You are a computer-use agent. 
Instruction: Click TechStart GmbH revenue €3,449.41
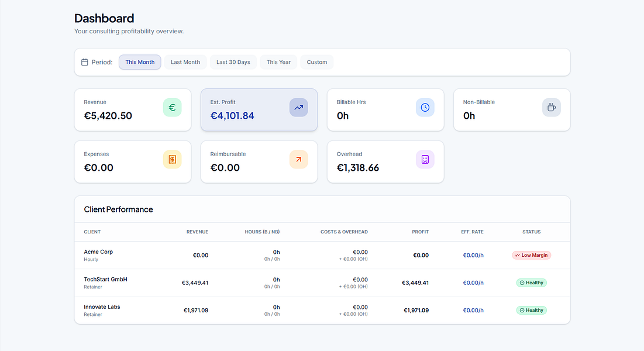point(195,283)
